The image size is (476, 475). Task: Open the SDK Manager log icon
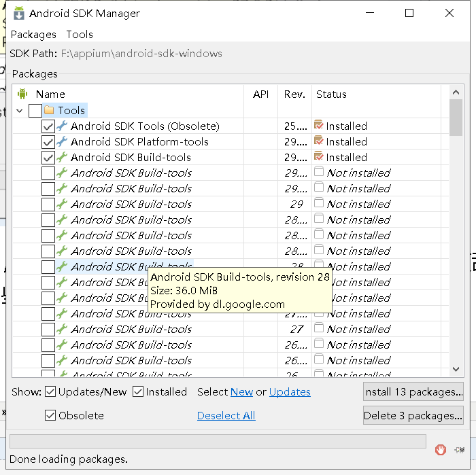click(460, 450)
